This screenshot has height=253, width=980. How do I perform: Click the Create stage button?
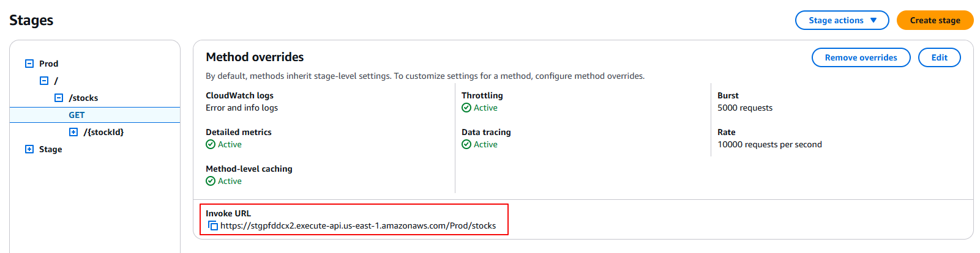(x=935, y=20)
